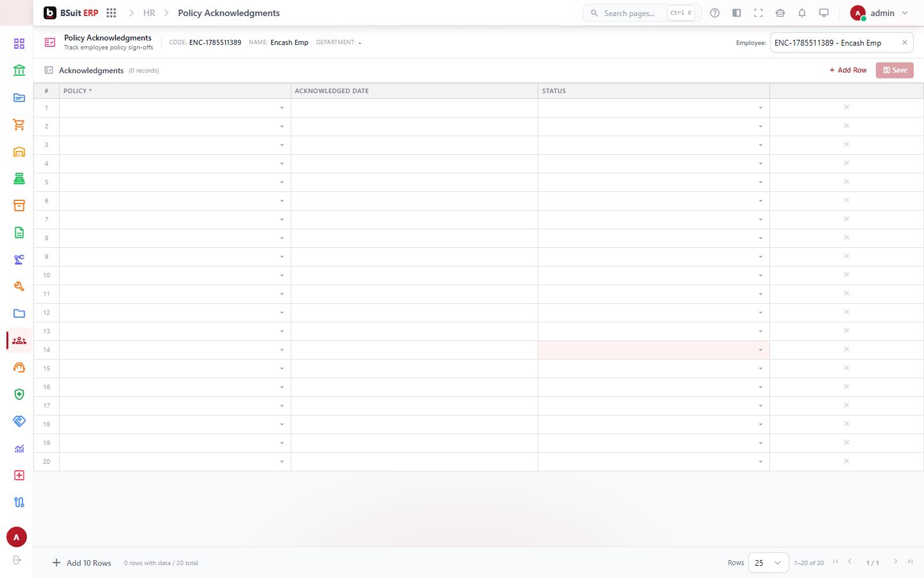Click the logout icon at sidebar bottom
Screen dimensions: 924x578
coord(17,560)
